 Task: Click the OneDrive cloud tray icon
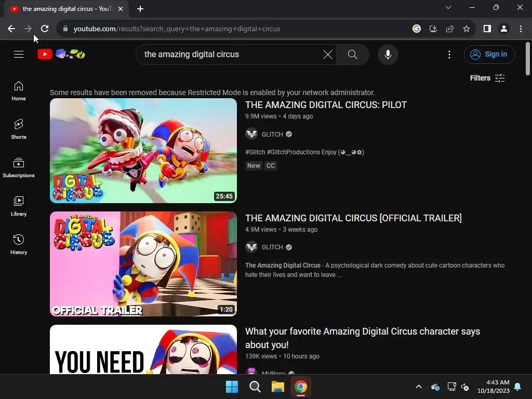(435, 387)
